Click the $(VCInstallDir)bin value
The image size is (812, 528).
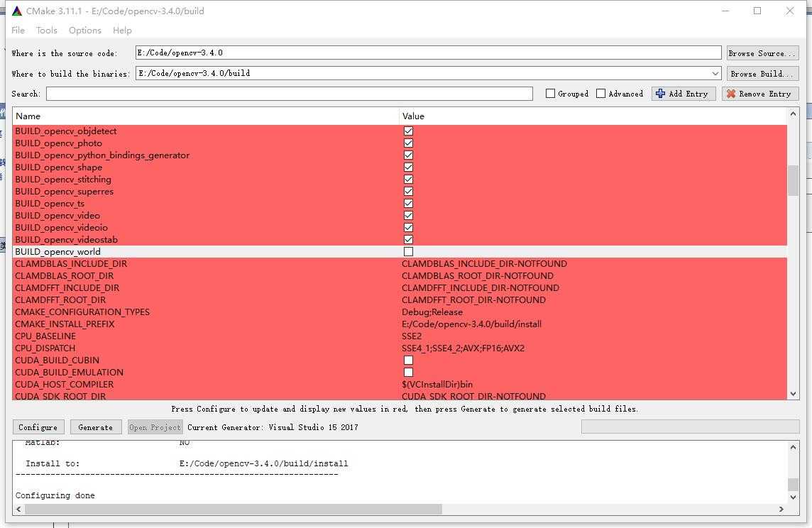coord(437,385)
